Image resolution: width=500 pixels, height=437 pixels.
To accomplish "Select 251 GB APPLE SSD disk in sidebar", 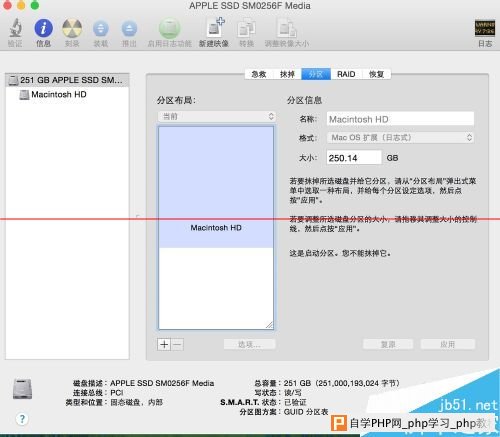I will pyautogui.click(x=67, y=80).
